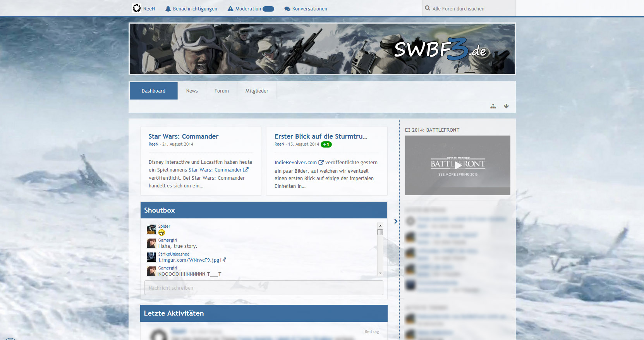Screen dimensions: 644x340
Task: Open the Mitglieder tab
Action: click(257, 91)
